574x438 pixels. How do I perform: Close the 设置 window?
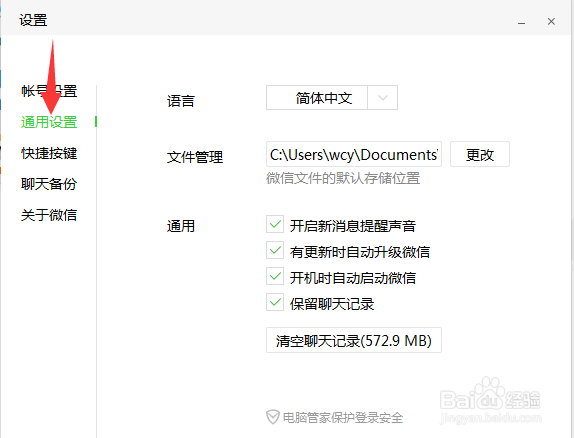[551, 22]
